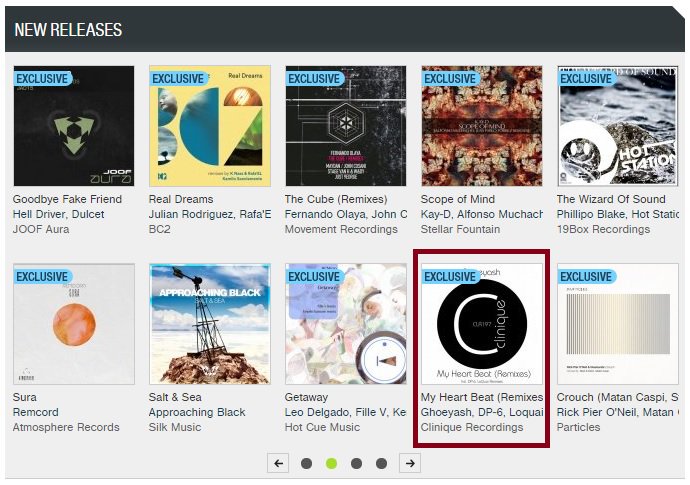Select the fourth pagination dot

382,463
